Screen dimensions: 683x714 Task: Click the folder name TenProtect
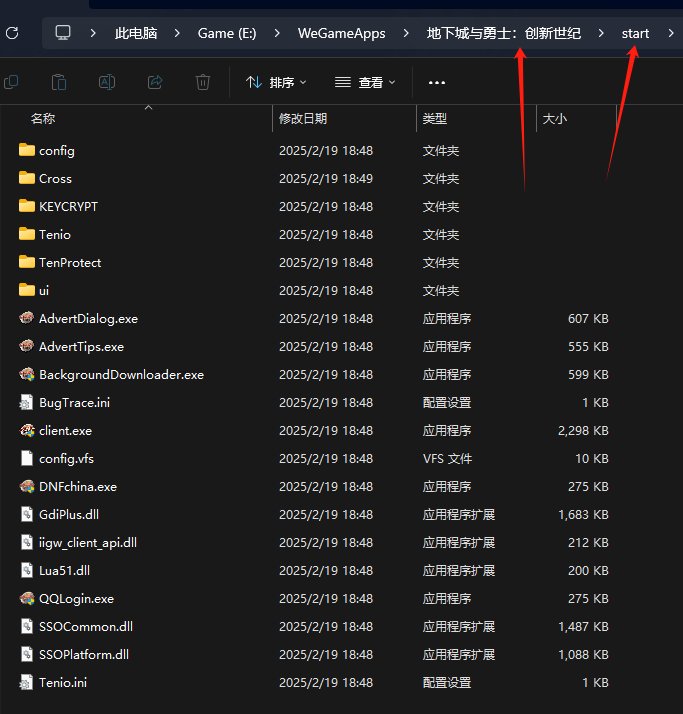click(70, 263)
